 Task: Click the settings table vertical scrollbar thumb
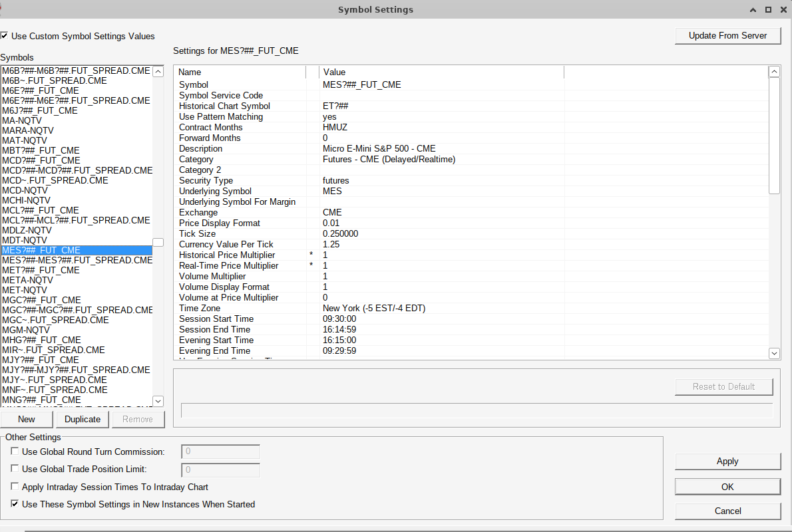coord(774,136)
